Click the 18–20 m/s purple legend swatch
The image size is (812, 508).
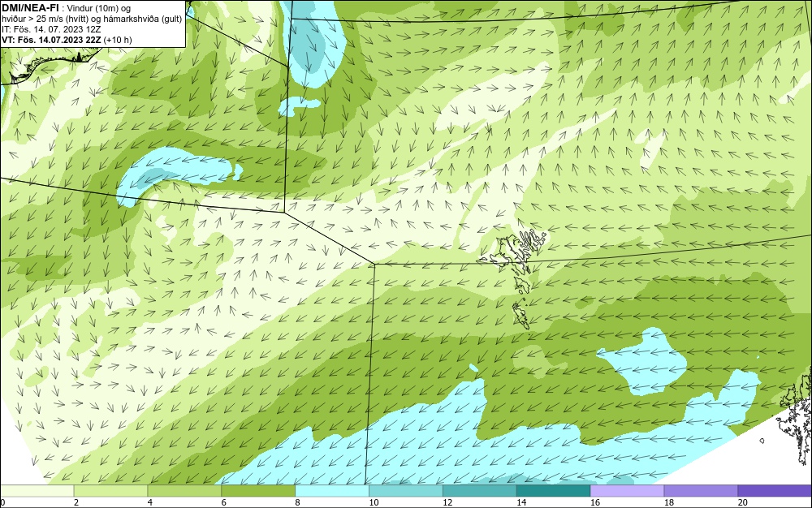pyautogui.click(x=701, y=491)
